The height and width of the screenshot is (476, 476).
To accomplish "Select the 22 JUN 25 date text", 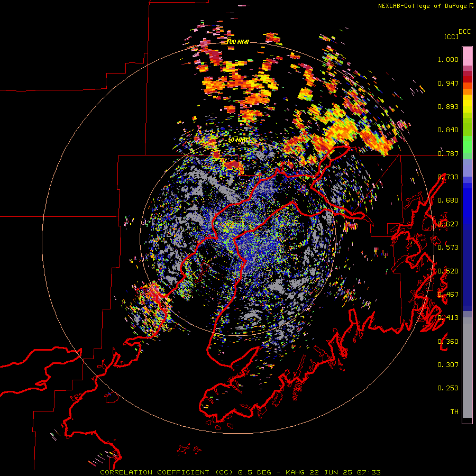I will pyautogui.click(x=331, y=472).
